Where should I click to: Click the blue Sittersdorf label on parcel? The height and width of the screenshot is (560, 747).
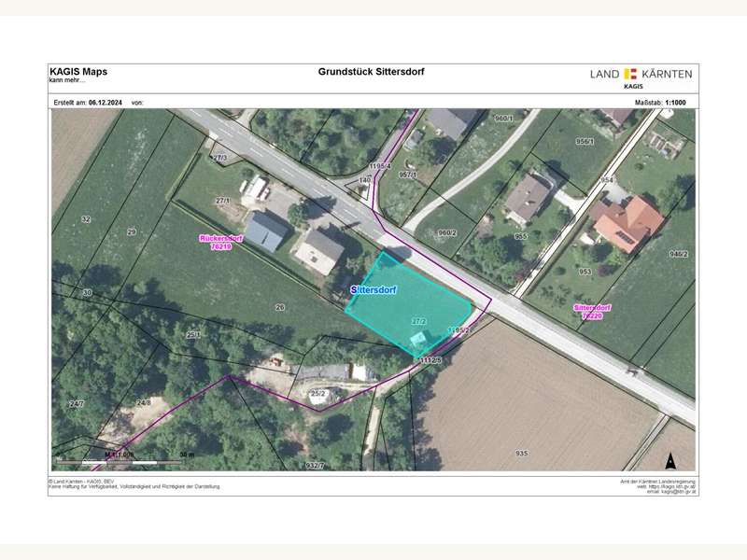pyautogui.click(x=374, y=290)
